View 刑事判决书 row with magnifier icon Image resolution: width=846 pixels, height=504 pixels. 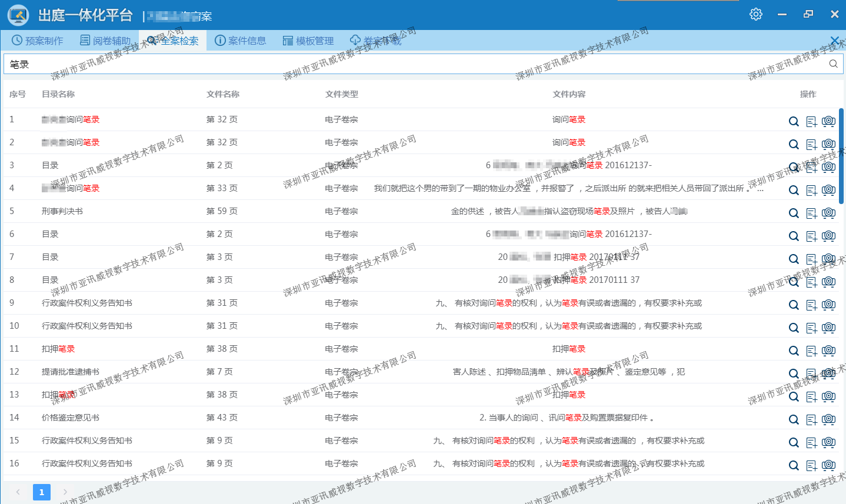(x=794, y=213)
